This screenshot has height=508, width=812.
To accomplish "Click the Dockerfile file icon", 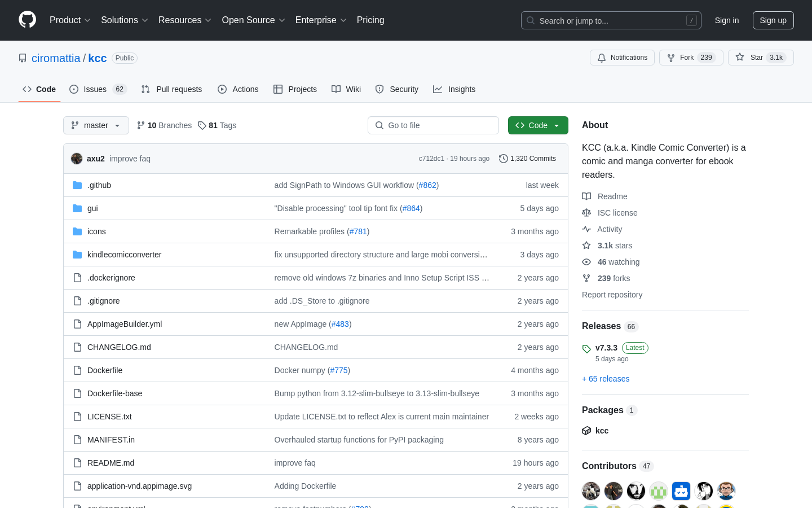I will coord(77,370).
